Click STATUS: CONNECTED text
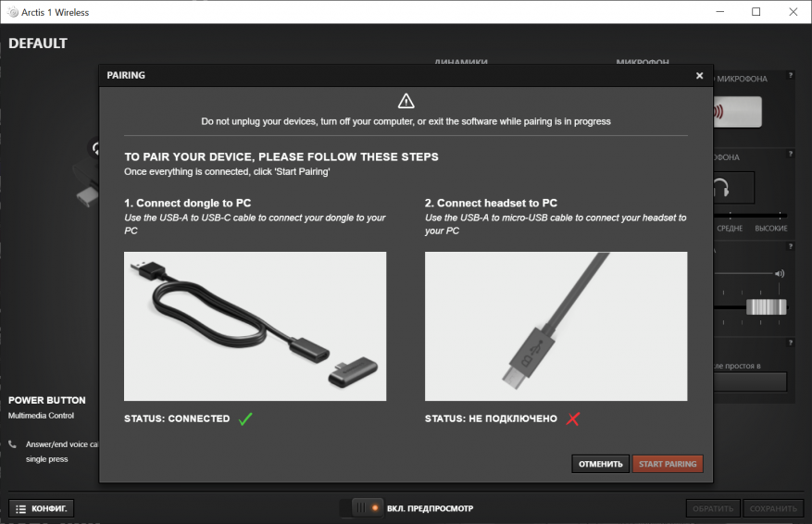 click(177, 418)
